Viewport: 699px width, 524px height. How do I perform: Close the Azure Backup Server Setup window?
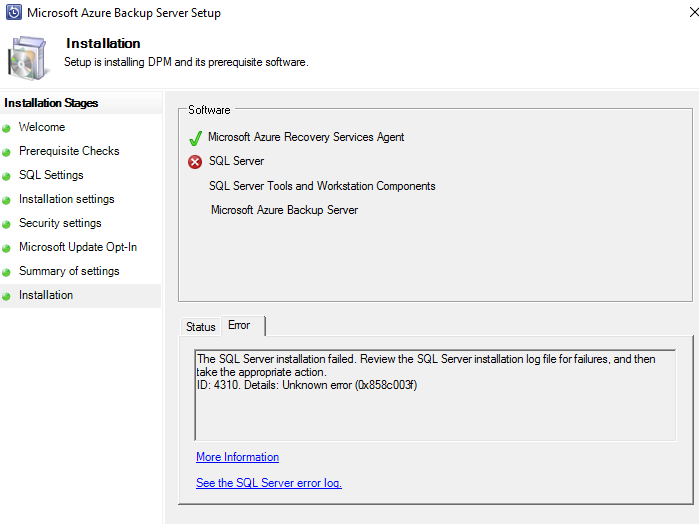(693, 12)
